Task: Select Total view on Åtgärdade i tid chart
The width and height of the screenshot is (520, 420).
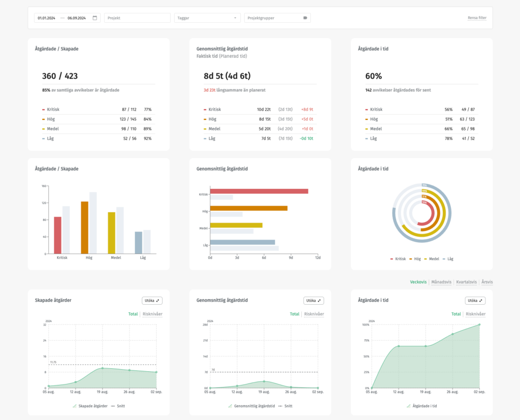Action: click(456, 314)
